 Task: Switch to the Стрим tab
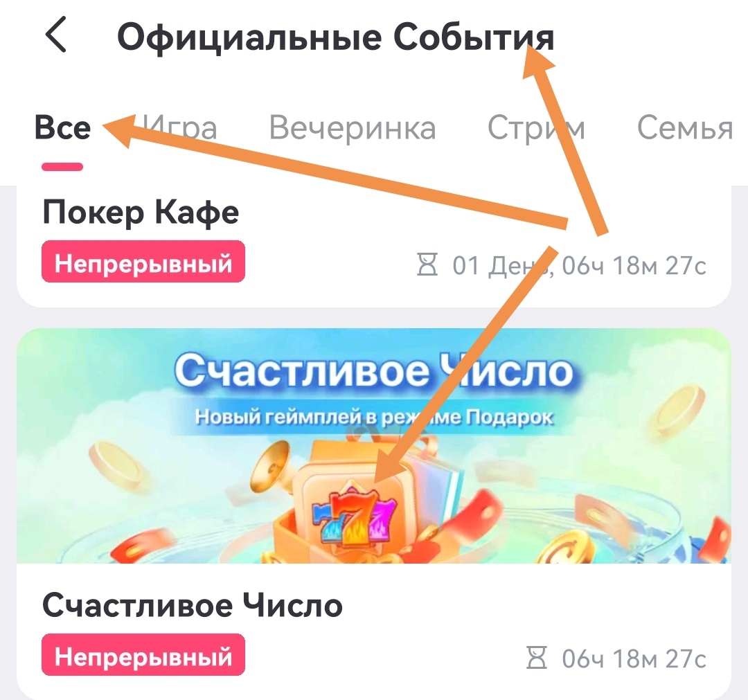(535, 128)
